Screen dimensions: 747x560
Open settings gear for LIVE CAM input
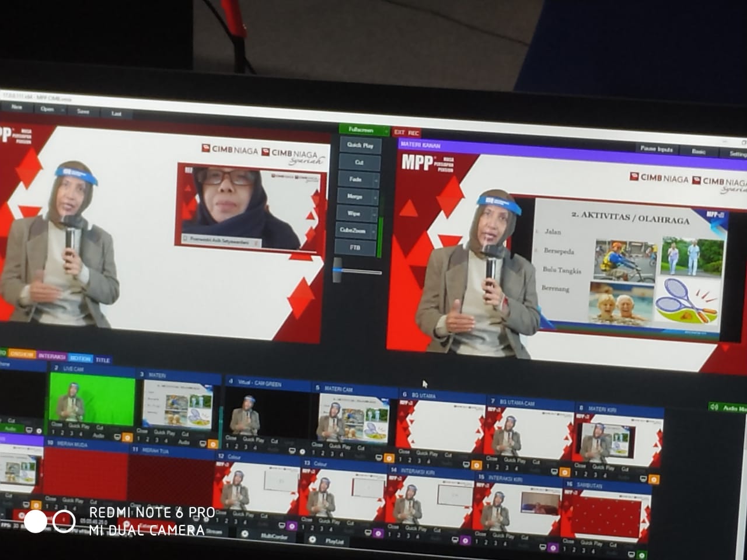pos(128,437)
